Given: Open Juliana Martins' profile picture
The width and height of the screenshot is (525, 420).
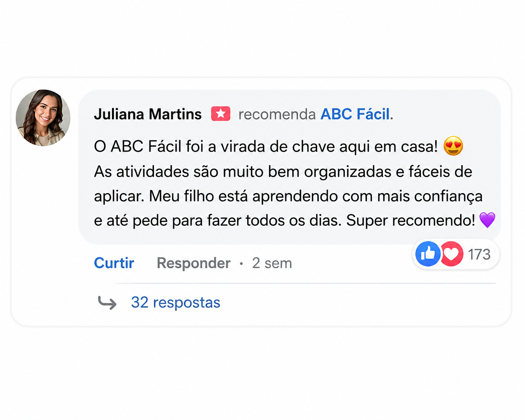Looking at the screenshot, I should (x=43, y=118).
